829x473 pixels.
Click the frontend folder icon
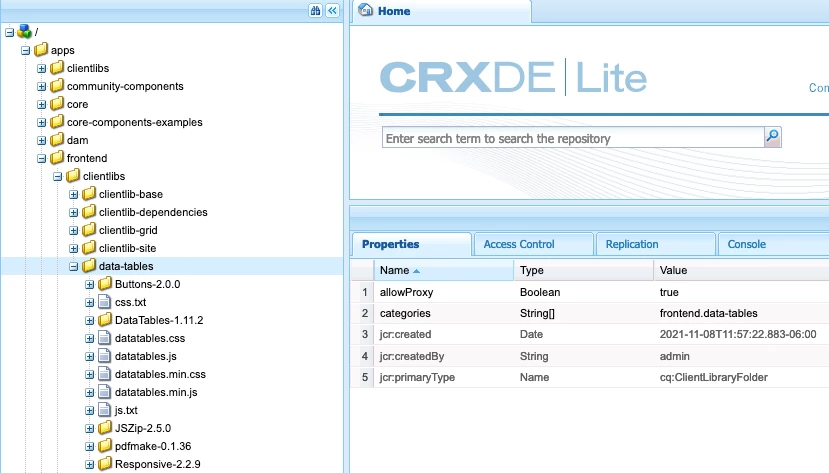click(57, 158)
